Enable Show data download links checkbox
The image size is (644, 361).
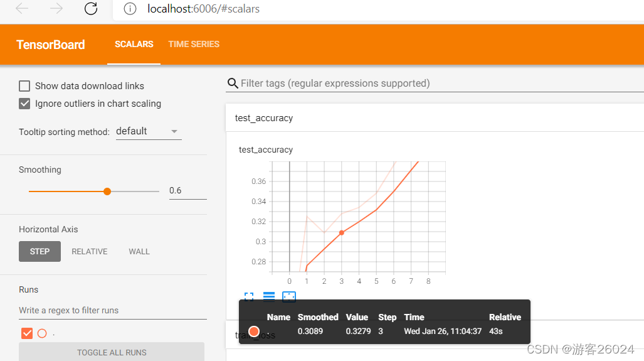(24, 86)
